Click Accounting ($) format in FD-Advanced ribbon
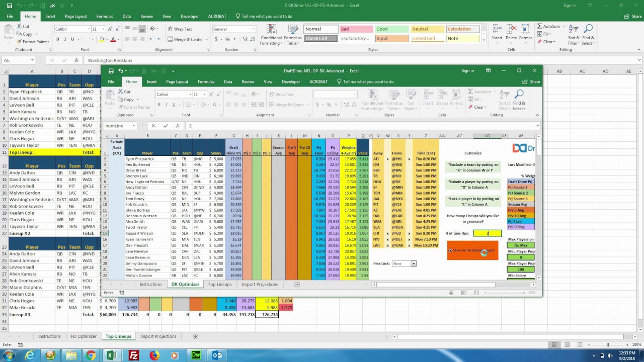644x362 pixels. tap(217, 39)
